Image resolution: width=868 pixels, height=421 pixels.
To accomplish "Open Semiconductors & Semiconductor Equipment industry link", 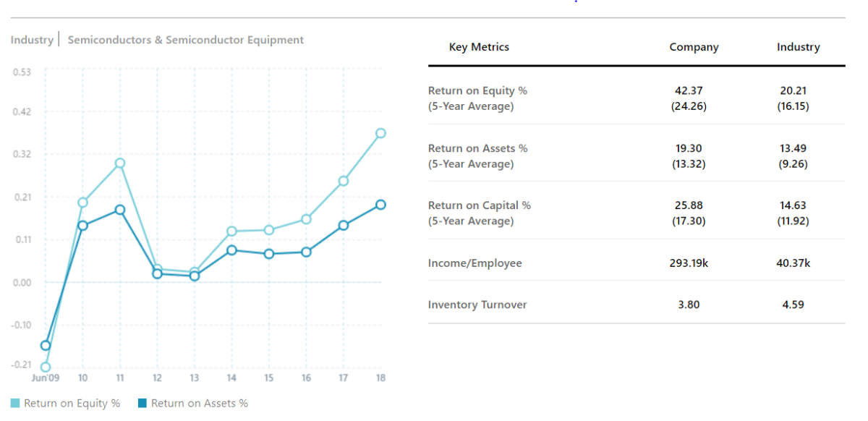I will [x=186, y=40].
